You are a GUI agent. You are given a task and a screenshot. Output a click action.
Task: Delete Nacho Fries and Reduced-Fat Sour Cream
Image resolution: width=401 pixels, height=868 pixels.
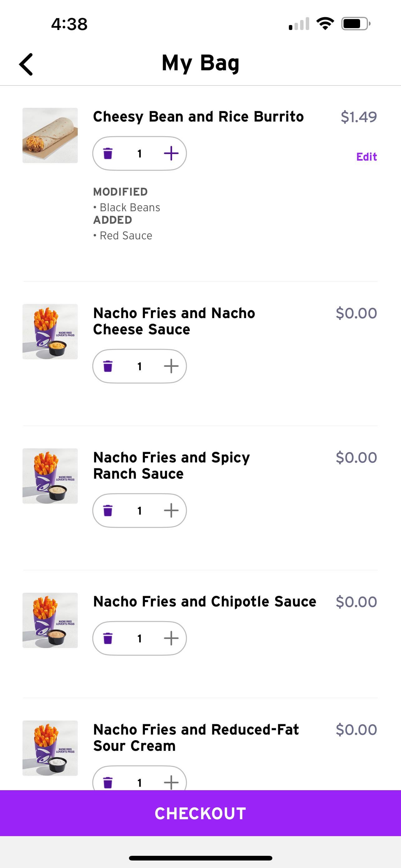pyautogui.click(x=108, y=782)
